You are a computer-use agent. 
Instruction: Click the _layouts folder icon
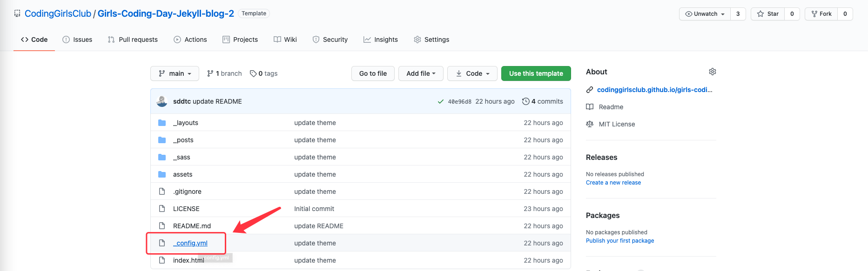click(x=162, y=123)
